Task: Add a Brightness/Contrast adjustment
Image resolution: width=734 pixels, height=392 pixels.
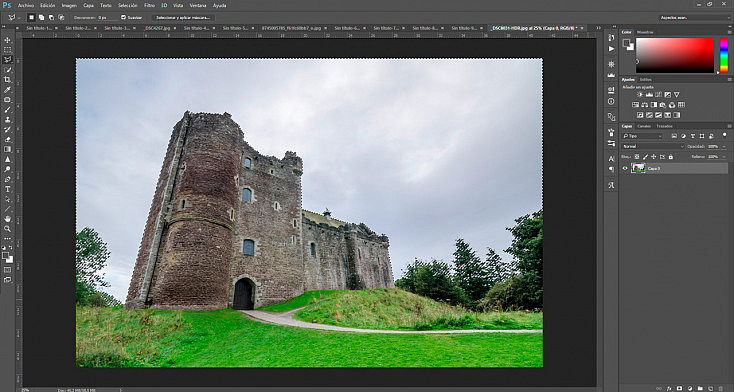Action: click(640, 95)
